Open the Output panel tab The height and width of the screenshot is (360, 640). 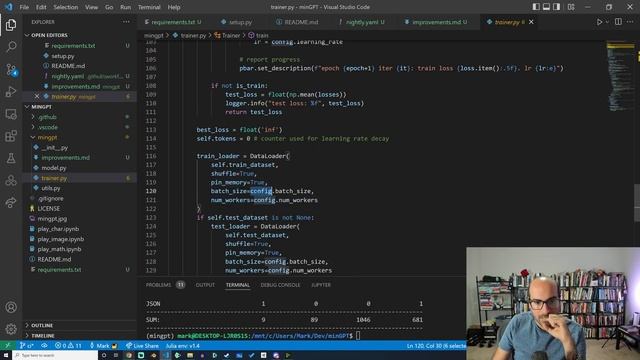[x=205, y=285]
